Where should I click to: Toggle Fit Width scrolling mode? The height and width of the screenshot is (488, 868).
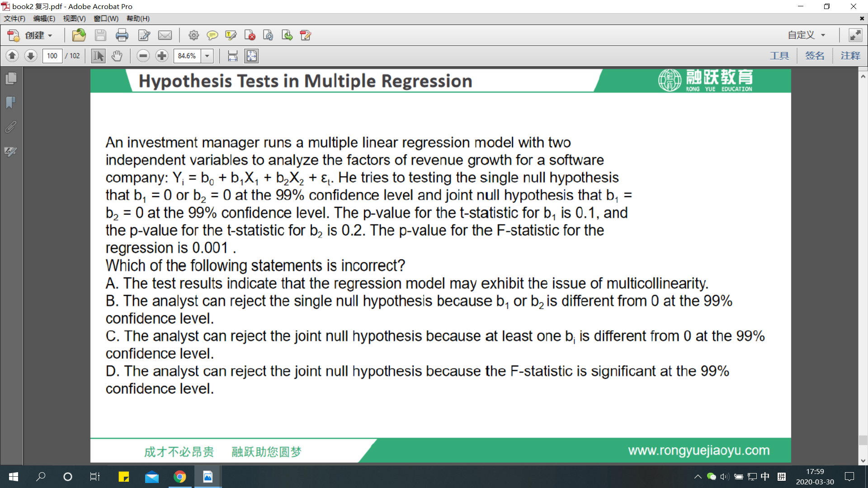(232, 56)
